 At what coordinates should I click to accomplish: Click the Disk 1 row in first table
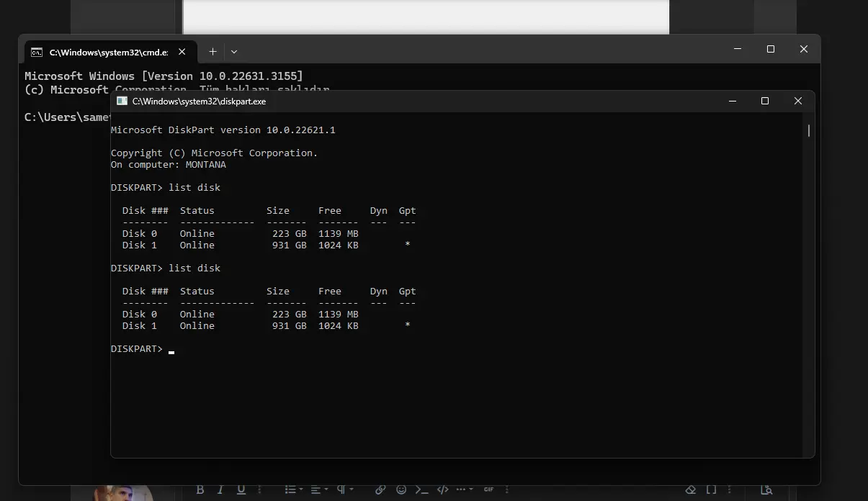click(267, 245)
